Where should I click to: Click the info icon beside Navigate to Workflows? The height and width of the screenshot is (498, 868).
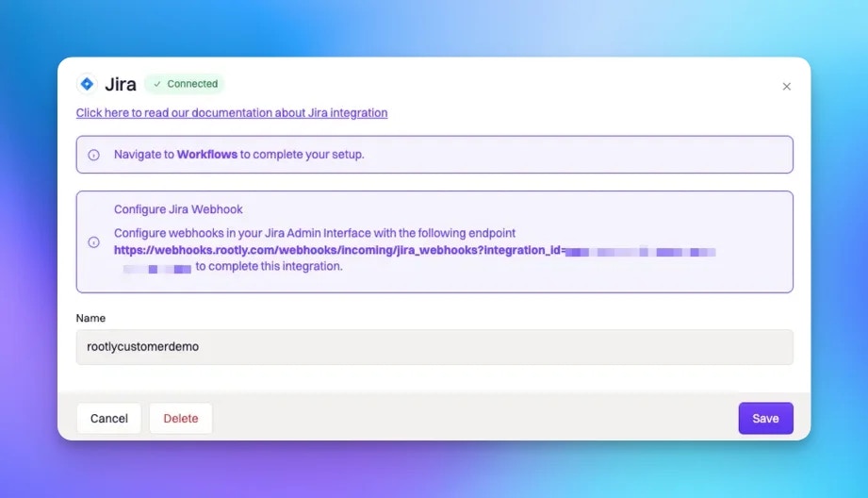(93, 155)
